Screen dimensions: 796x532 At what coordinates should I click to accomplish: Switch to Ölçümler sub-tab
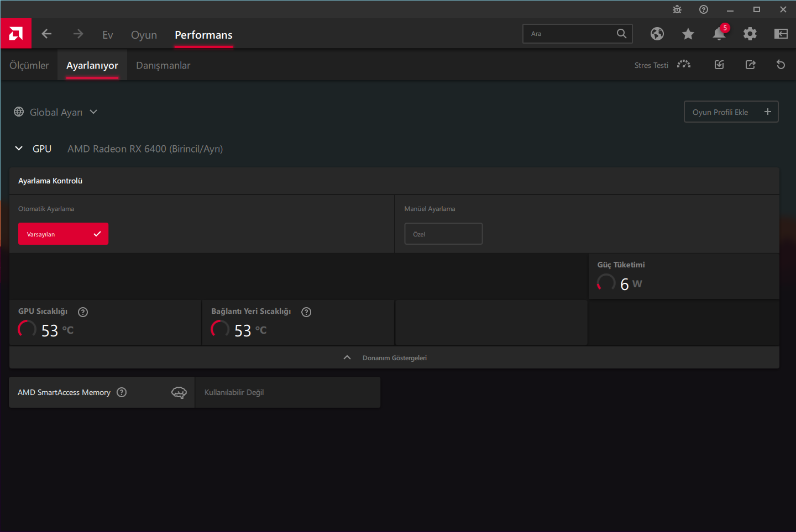(x=29, y=65)
